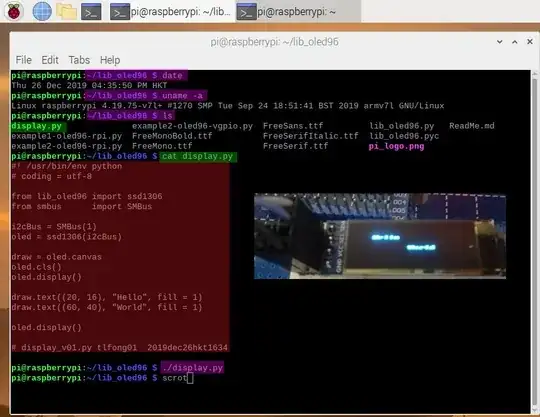Open the file manager folder icon
The height and width of the screenshot is (417, 540).
coord(66,11)
